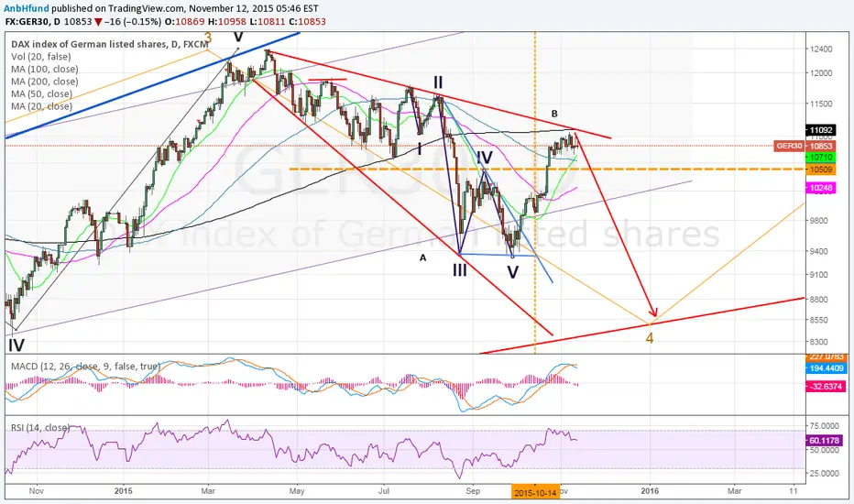Select the MA (100, close) indicator label

pos(45,70)
